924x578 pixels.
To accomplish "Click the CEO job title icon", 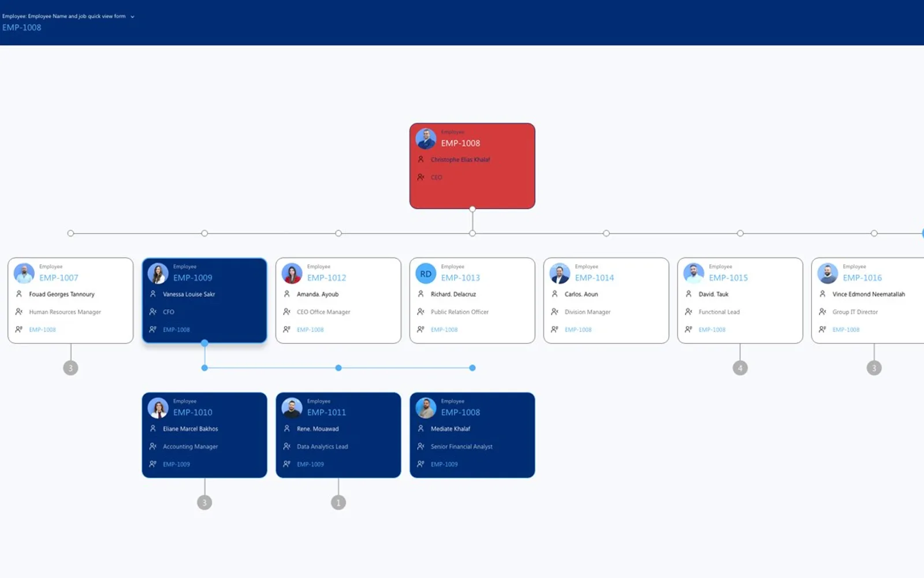I will click(421, 177).
